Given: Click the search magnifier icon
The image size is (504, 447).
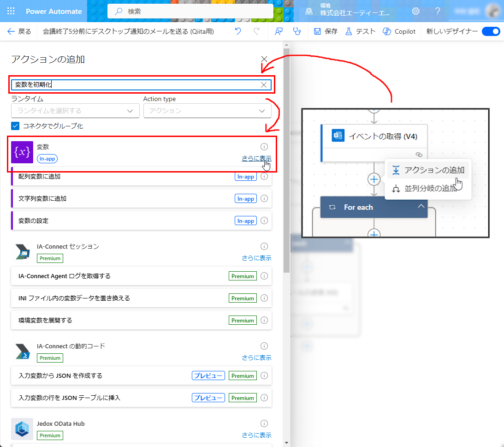Looking at the screenshot, I should coord(119,11).
